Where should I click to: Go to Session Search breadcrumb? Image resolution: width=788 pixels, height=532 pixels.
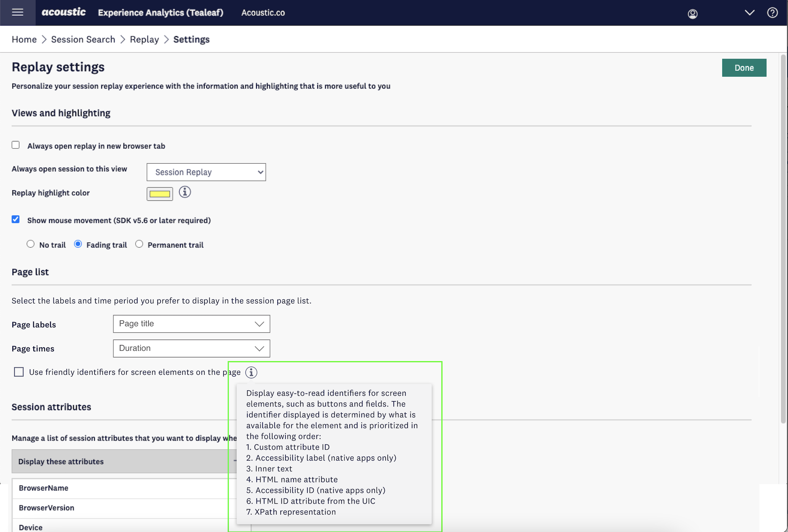pyautogui.click(x=83, y=40)
